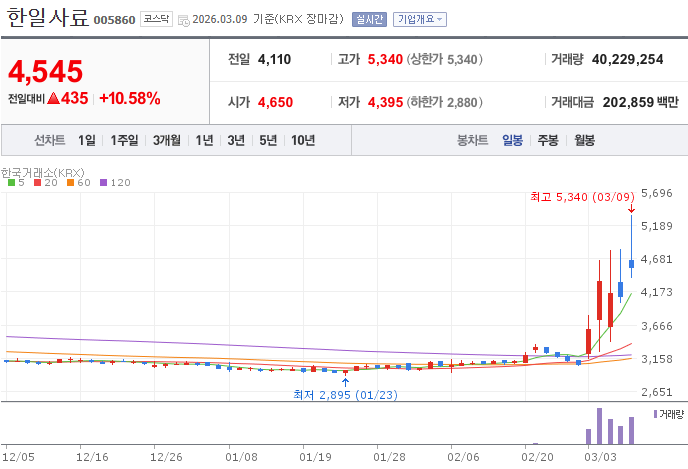688x469 pixels.
Task: Click the current price 4,545
Action: (46, 71)
